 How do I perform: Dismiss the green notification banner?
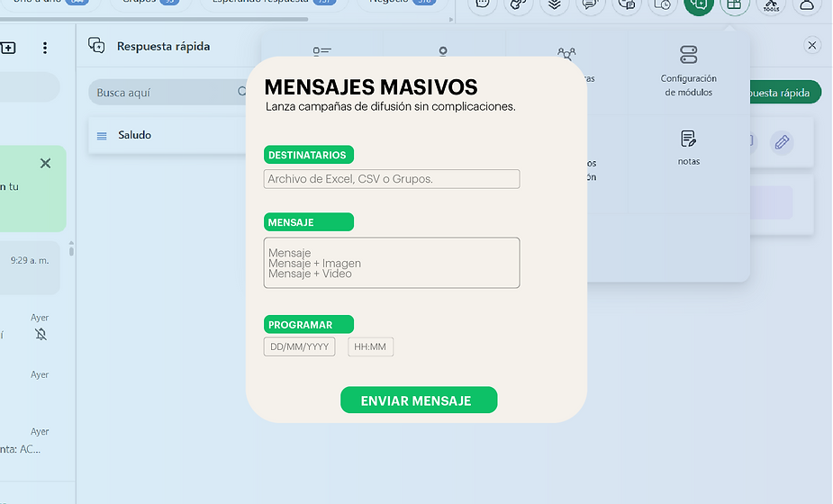point(46,163)
